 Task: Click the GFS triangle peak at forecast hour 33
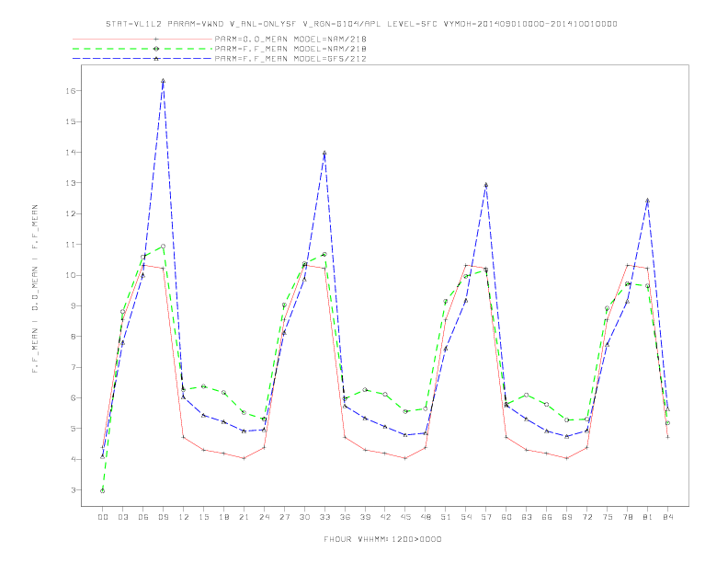click(x=324, y=153)
